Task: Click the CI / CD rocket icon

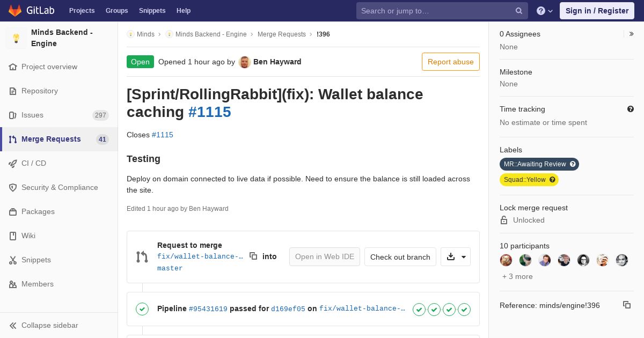Action: coord(13,164)
